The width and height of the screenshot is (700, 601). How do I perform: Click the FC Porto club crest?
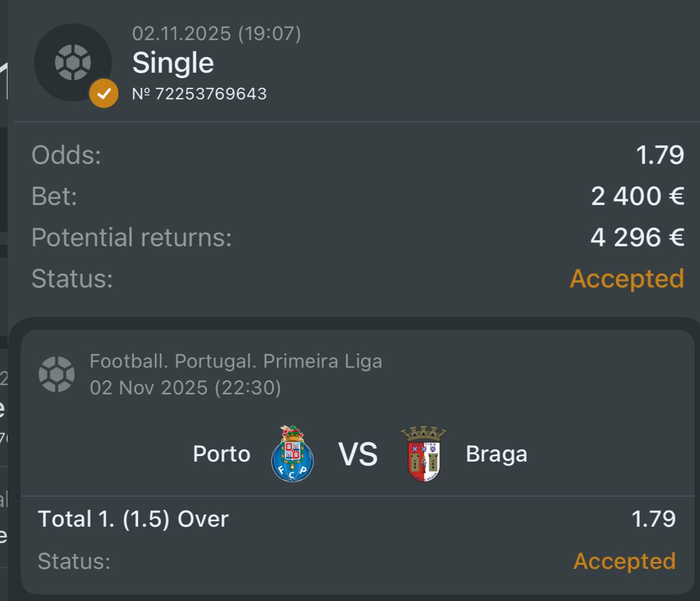293,454
